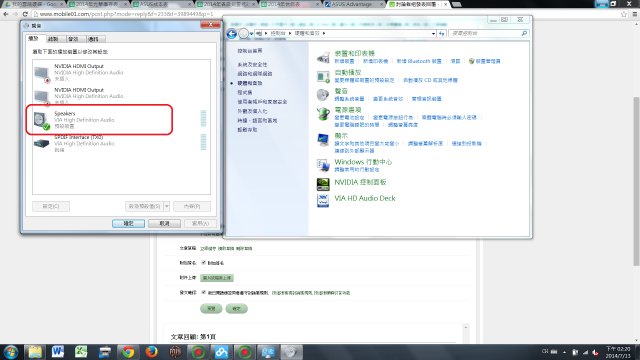The width and height of the screenshot is (640, 360).
Task: Open the VIA HD Audio Deck icon
Action: (323, 200)
